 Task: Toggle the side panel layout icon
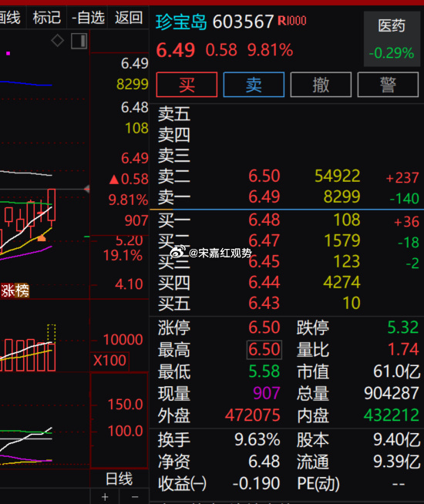(x=79, y=41)
